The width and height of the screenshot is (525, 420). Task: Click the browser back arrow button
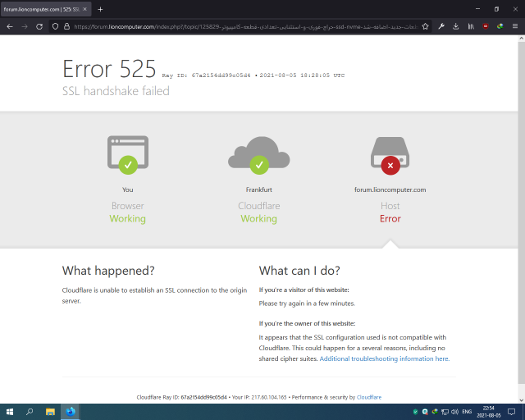(x=9, y=26)
